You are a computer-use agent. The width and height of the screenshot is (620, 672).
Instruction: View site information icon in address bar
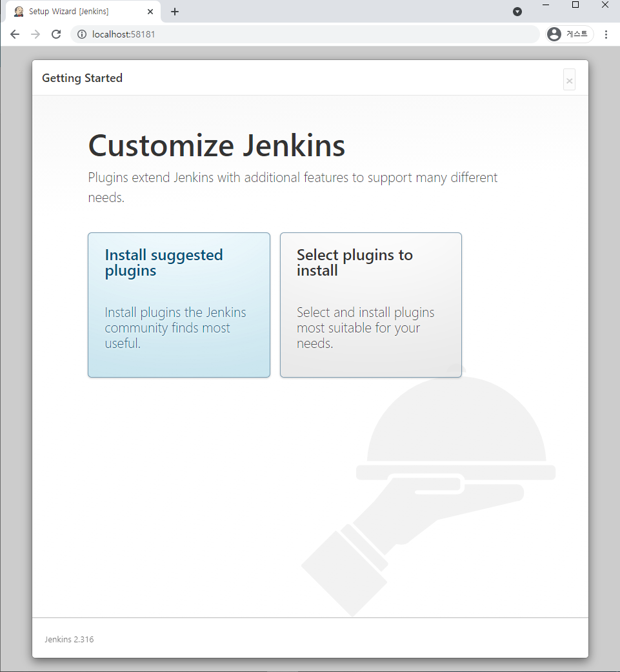[82, 34]
